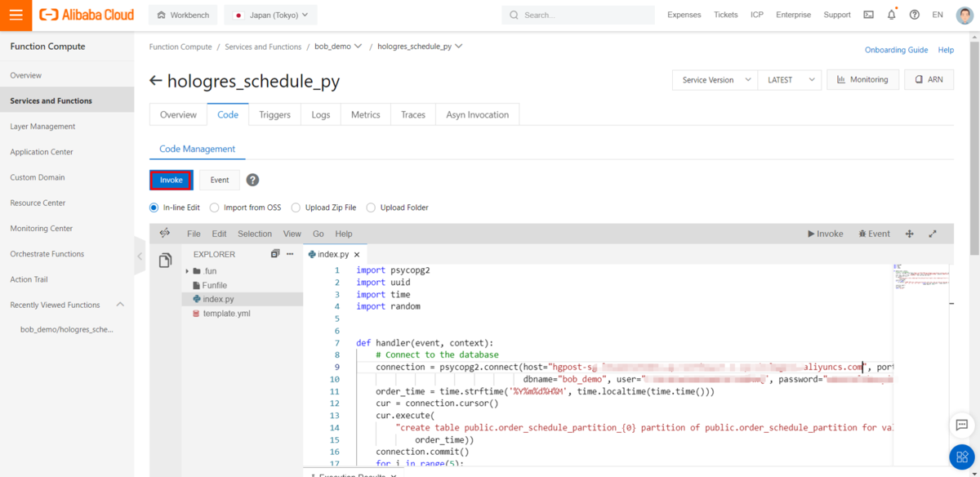The height and width of the screenshot is (477, 980).
Task: Select the In-line Edit radio button
Action: click(x=154, y=207)
